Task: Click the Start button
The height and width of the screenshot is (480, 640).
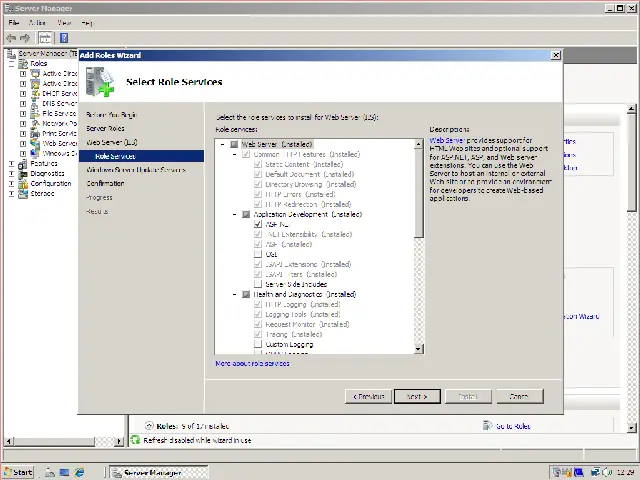Action: 18,472
